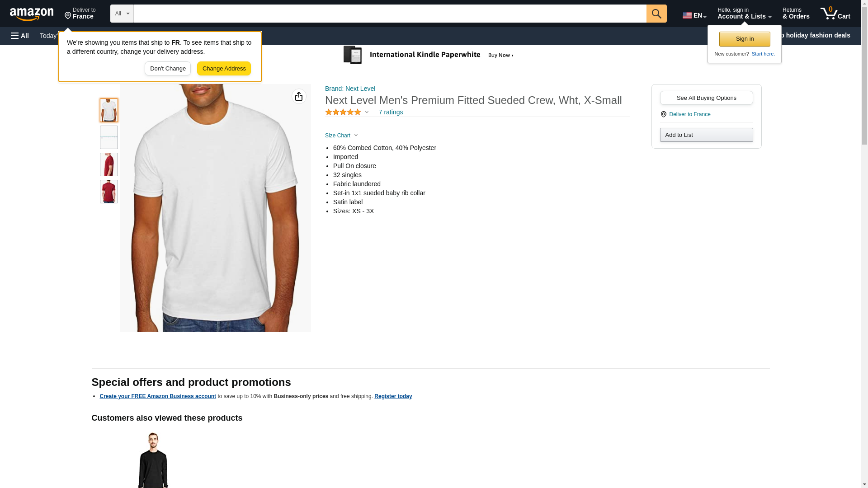Click the star rating icons
The width and height of the screenshot is (868, 488).
click(343, 112)
